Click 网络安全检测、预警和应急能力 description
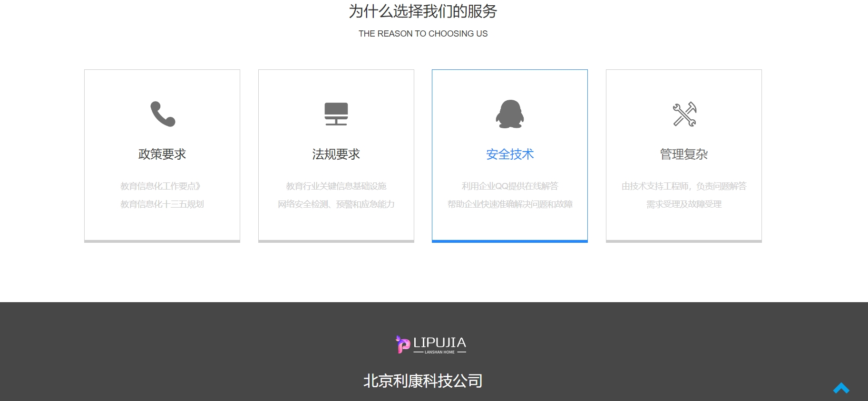The height and width of the screenshot is (401, 868). click(x=336, y=204)
